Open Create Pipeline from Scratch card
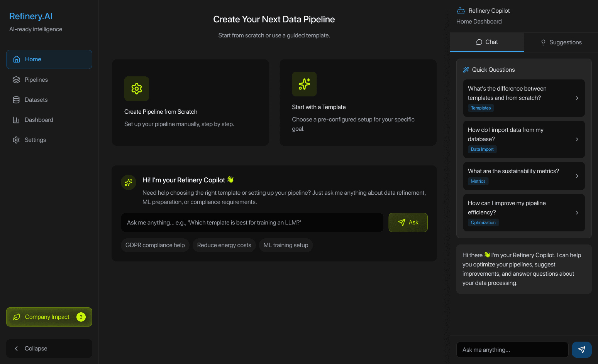Viewport: 598px width, 364px height. click(x=190, y=103)
